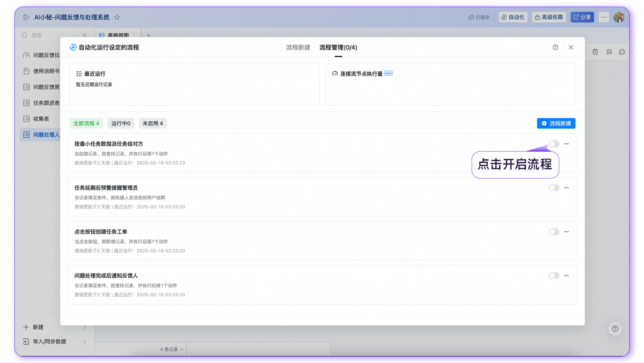Click the 搜索 search field in the sidebar
Screen dimensions: 644x363
click(x=36, y=36)
